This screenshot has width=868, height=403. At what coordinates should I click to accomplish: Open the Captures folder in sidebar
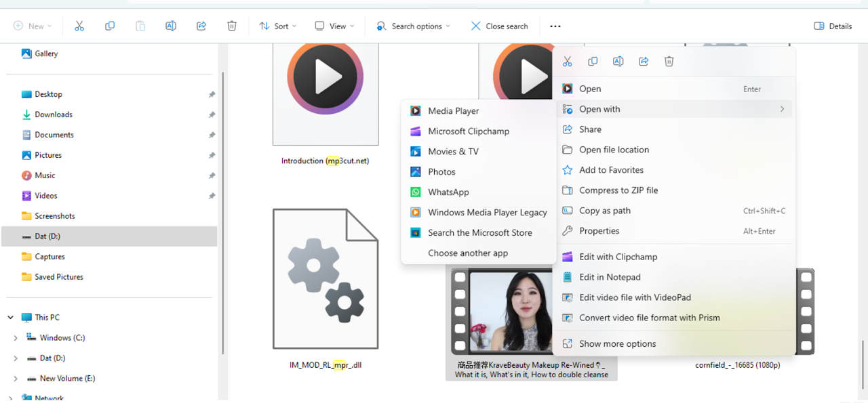pyautogui.click(x=109, y=257)
